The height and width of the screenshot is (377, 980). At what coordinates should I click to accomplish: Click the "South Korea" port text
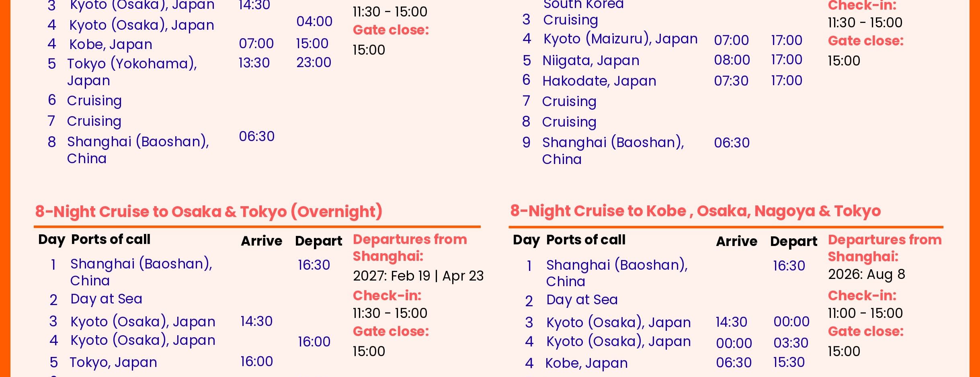coord(583,5)
